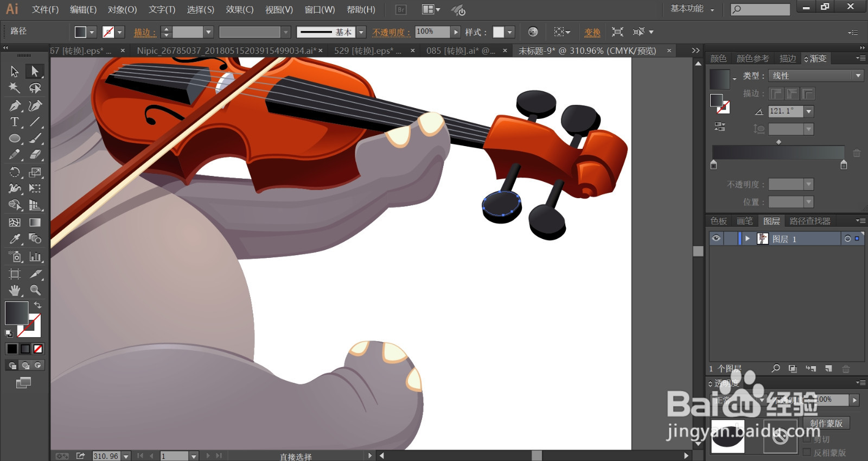Select the Shape Builder tool
The image size is (868, 461).
tap(15, 205)
